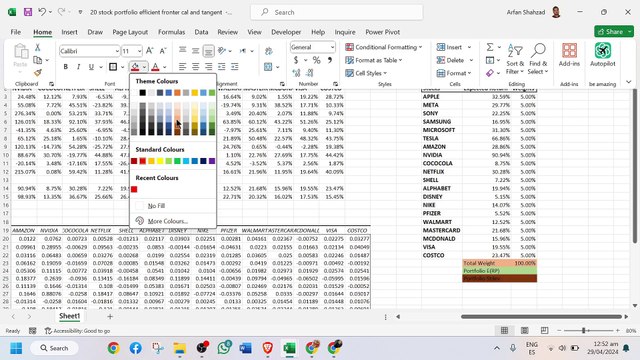This screenshot has width=640, height=360.
Task: Pick black in Theme Colours top row
Action: (142, 93)
